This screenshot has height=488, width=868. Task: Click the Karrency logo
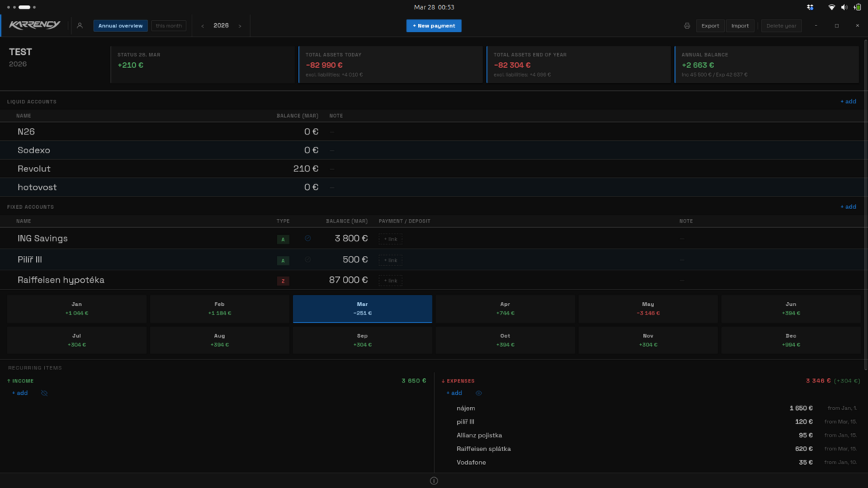[x=35, y=26]
